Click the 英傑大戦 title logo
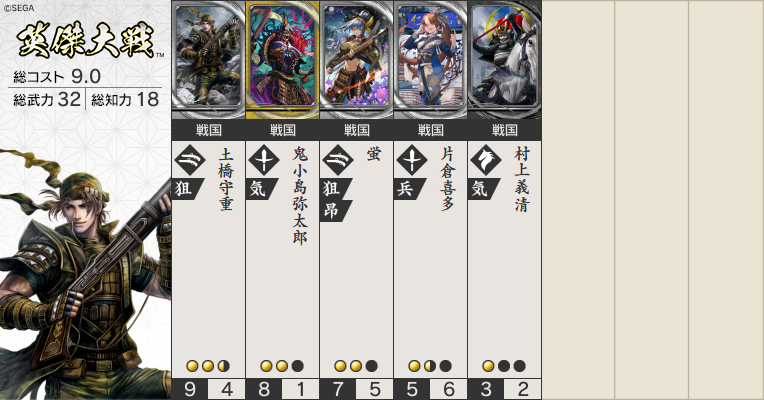This screenshot has width=764, height=400. 86,40
